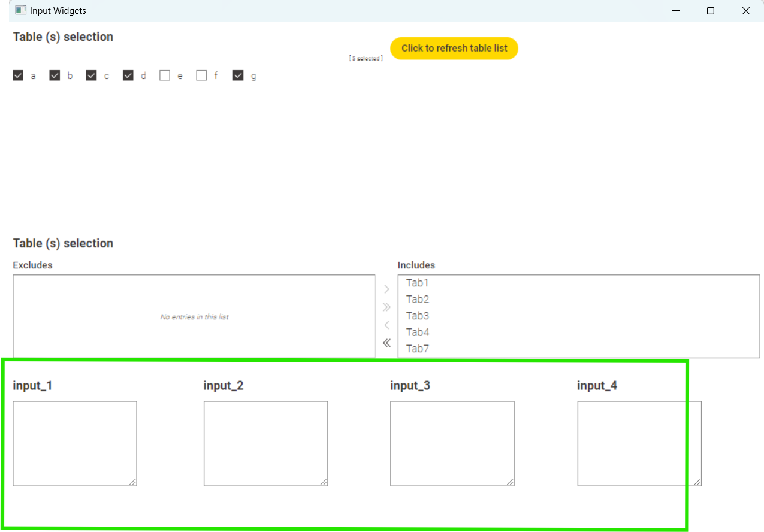
Task: Uncheck the checkbox labeled c
Action: click(x=91, y=75)
